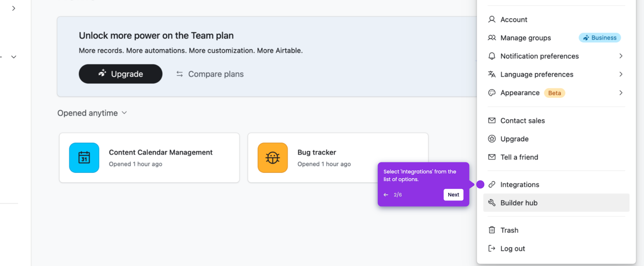This screenshot has width=644, height=266.
Task: Open the Content Calendar Management base card
Action: (149, 158)
